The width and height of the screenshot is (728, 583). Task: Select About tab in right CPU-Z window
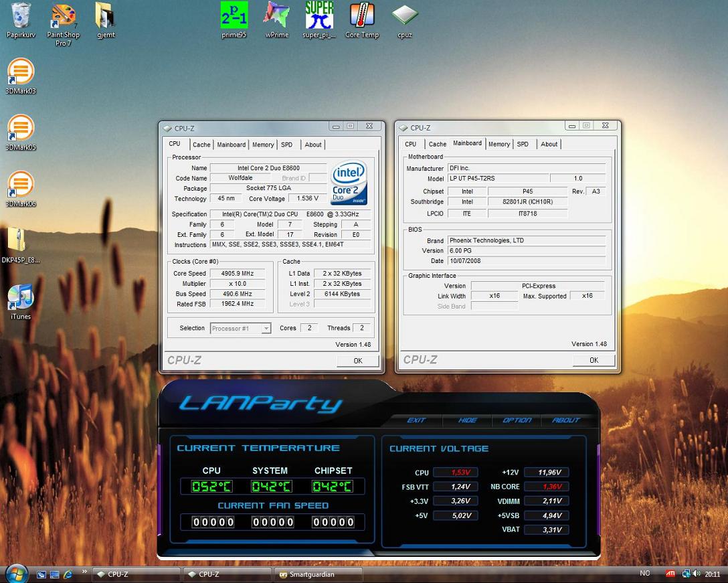[x=549, y=145]
